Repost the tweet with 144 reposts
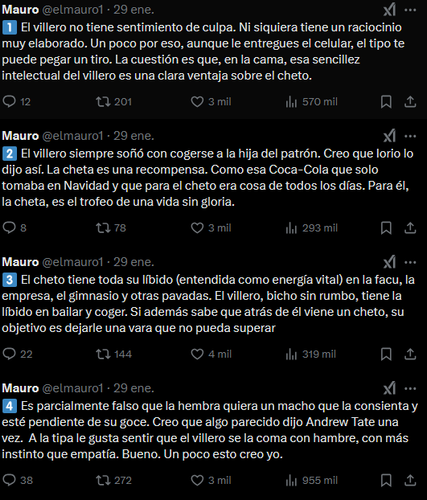This screenshot has width=427, height=500. (114, 354)
